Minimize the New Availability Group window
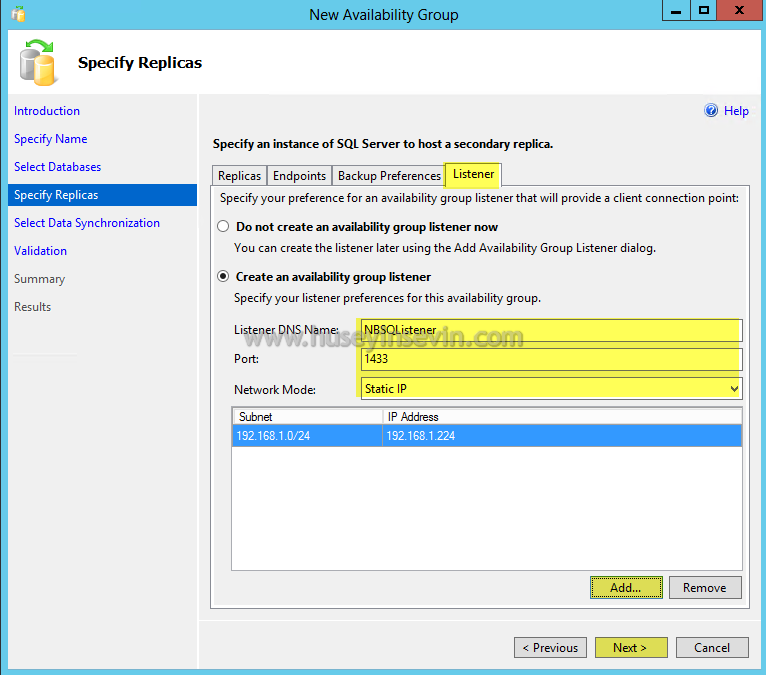Viewport: 766px width, 675px height. pyautogui.click(x=676, y=10)
